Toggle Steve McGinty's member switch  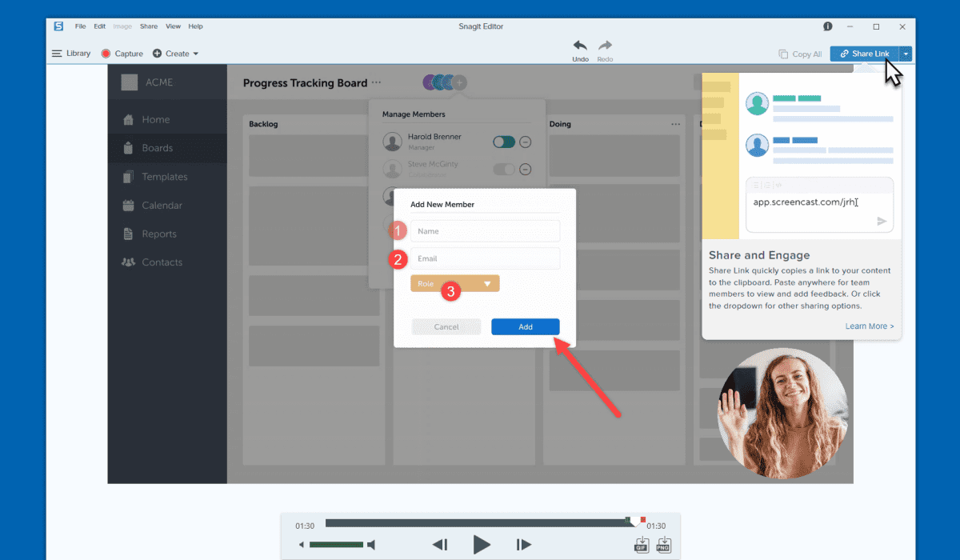coord(503,169)
